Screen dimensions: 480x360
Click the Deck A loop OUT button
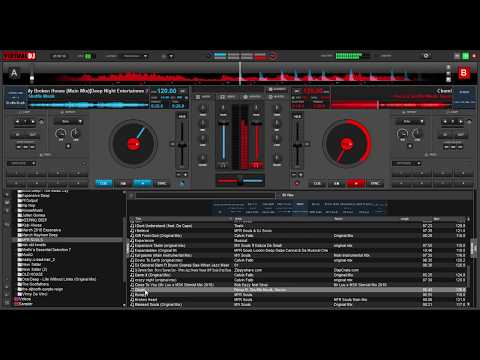(x=33, y=135)
